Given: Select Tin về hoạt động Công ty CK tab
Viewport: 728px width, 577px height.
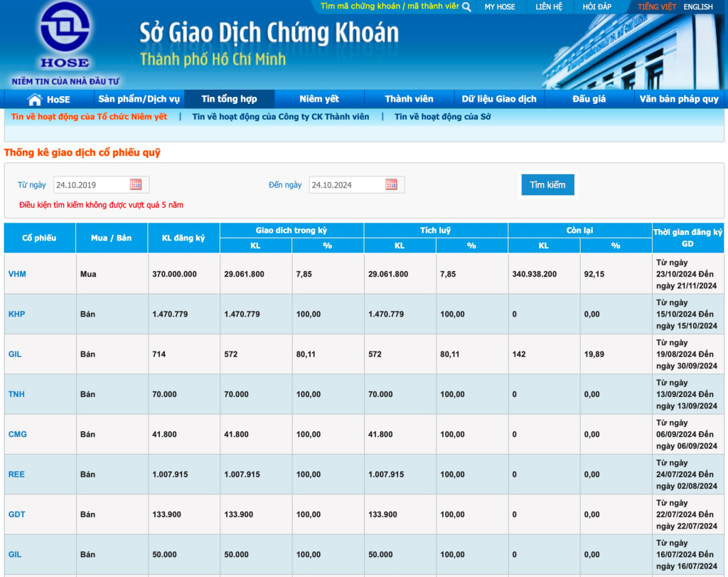Looking at the screenshot, I should pos(281,117).
